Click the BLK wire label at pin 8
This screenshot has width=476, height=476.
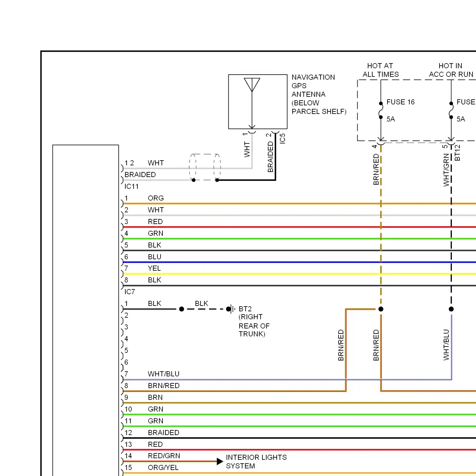click(155, 280)
